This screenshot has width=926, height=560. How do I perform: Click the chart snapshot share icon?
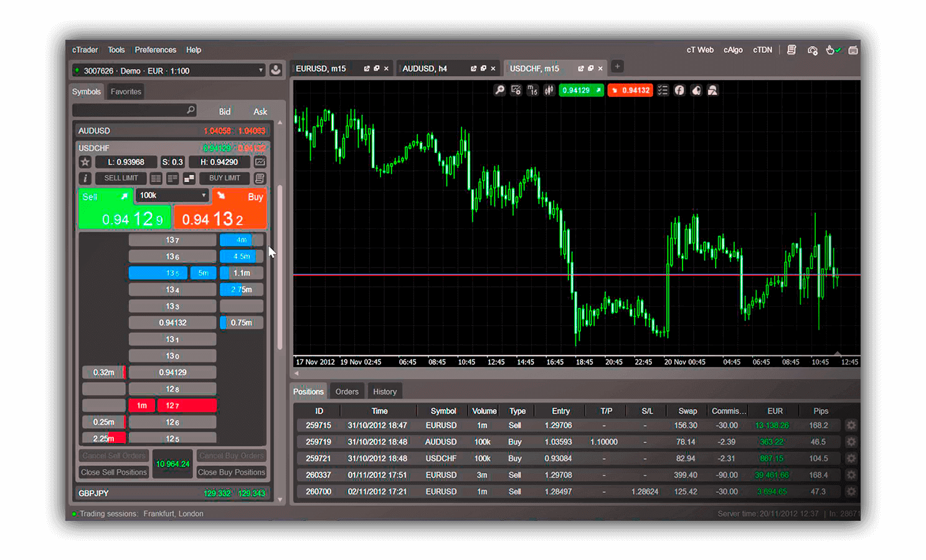pyautogui.click(x=696, y=90)
